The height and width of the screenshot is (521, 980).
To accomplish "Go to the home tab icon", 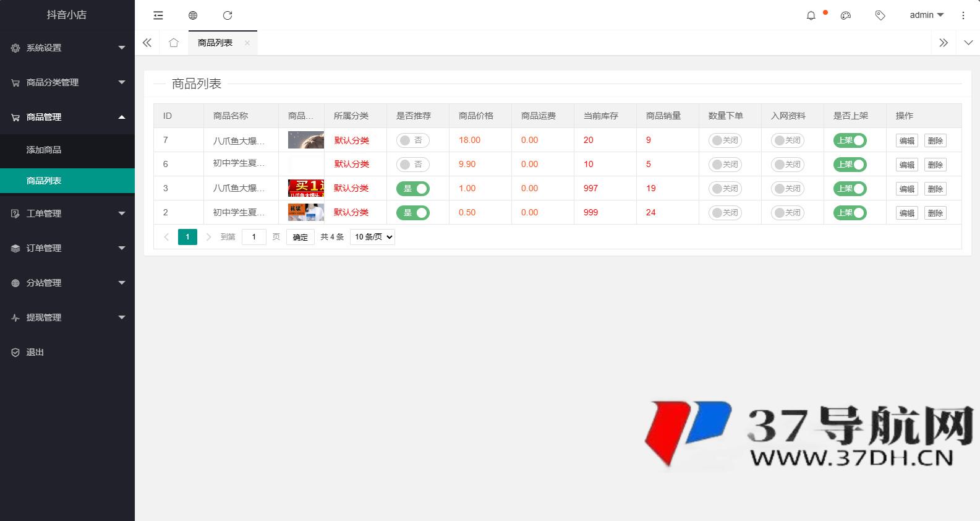I will point(174,43).
